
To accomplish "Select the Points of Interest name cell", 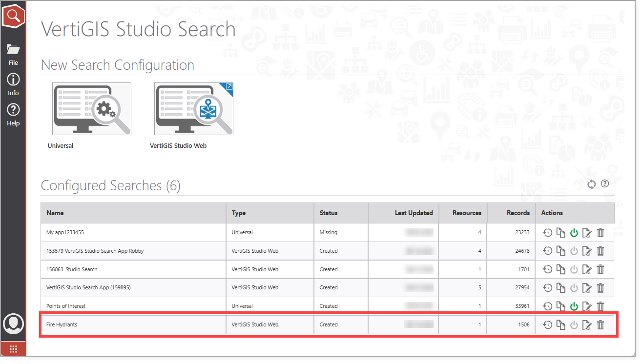I will pyautogui.click(x=133, y=306).
